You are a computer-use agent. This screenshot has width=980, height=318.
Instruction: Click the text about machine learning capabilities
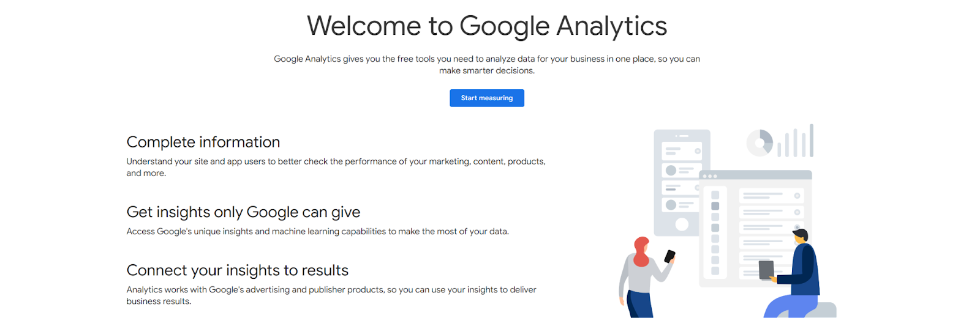click(x=317, y=231)
